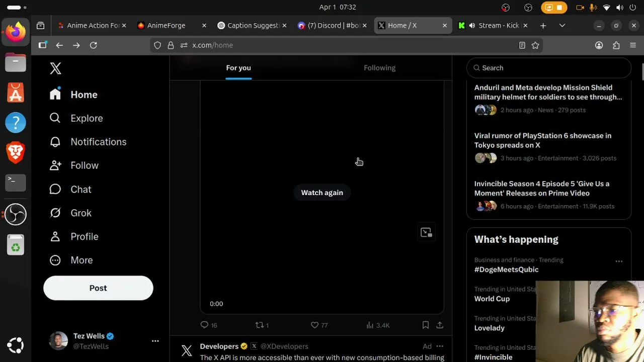
Task: Go forward in browser history
Action: tap(76, 45)
